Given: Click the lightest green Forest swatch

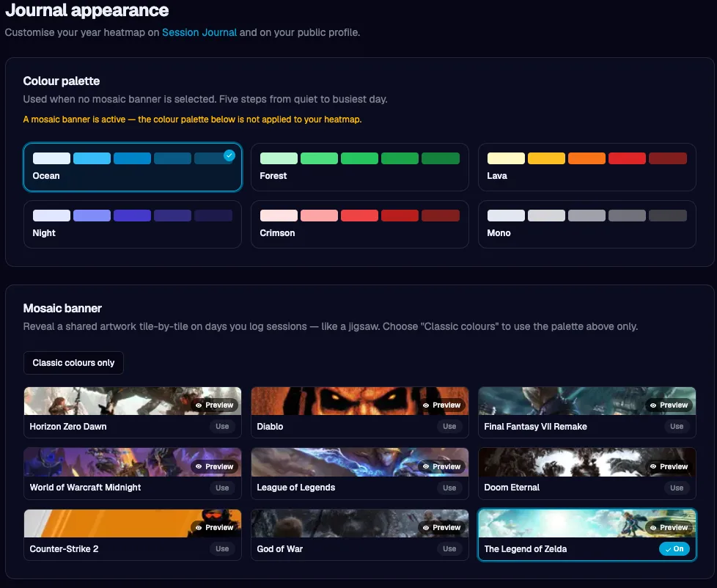Looking at the screenshot, I should [279, 158].
